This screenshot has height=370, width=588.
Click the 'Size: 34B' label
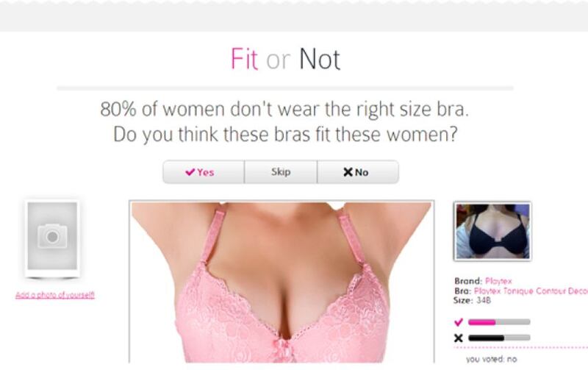click(472, 301)
